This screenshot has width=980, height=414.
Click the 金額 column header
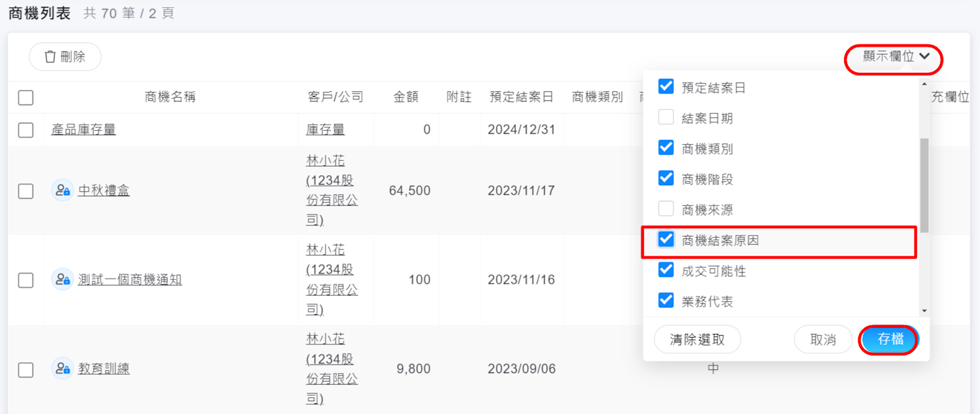(405, 97)
